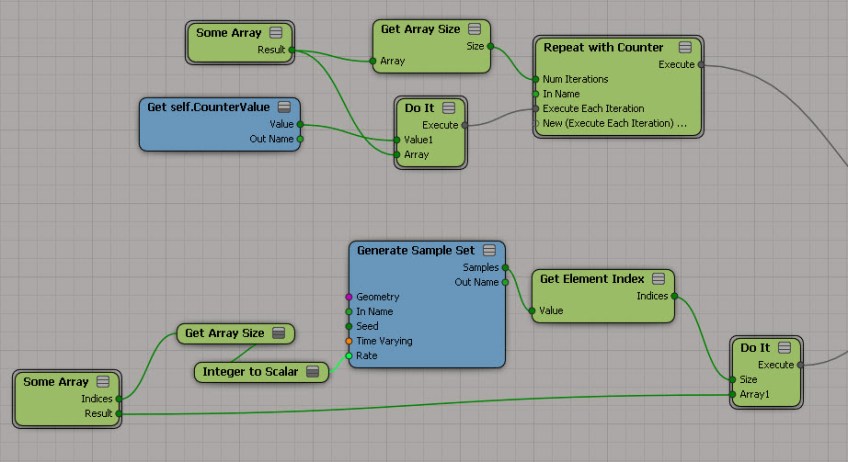Click the Time Varying port on Generate Sample Set
The height and width of the screenshot is (462, 848).
[x=349, y=341]
